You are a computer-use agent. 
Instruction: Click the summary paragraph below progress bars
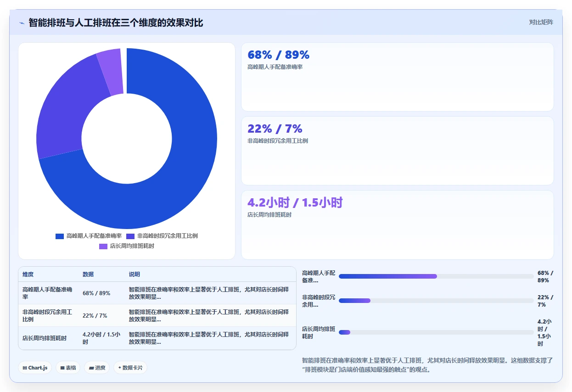[428, 365]
